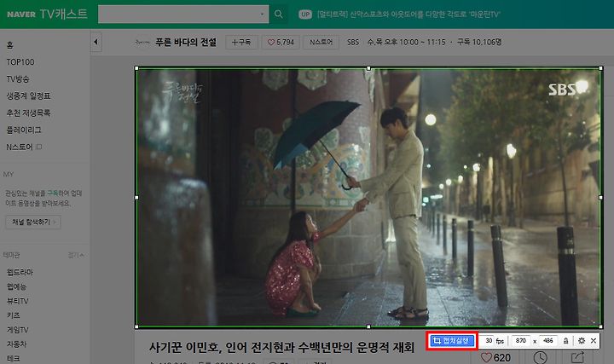Open 푸른 바다의 전설 channel title
This screenshot has width=614, height=364.
tap(186, 42)
